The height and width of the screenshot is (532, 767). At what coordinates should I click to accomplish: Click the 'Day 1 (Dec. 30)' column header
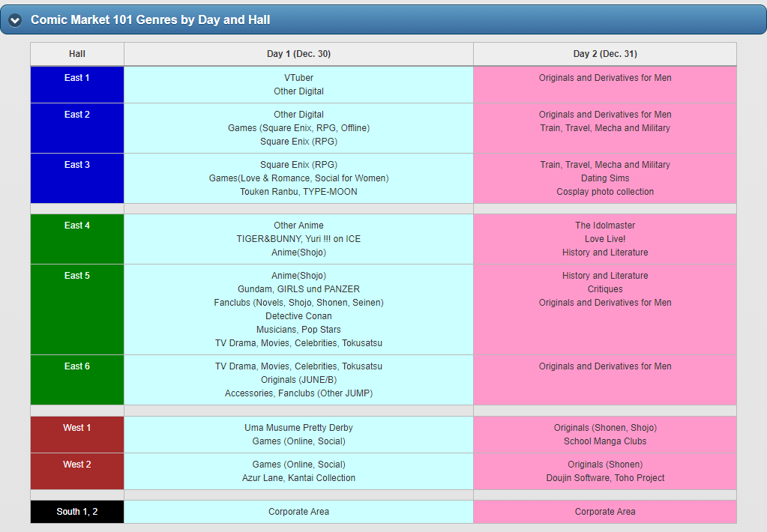[298, 54]
